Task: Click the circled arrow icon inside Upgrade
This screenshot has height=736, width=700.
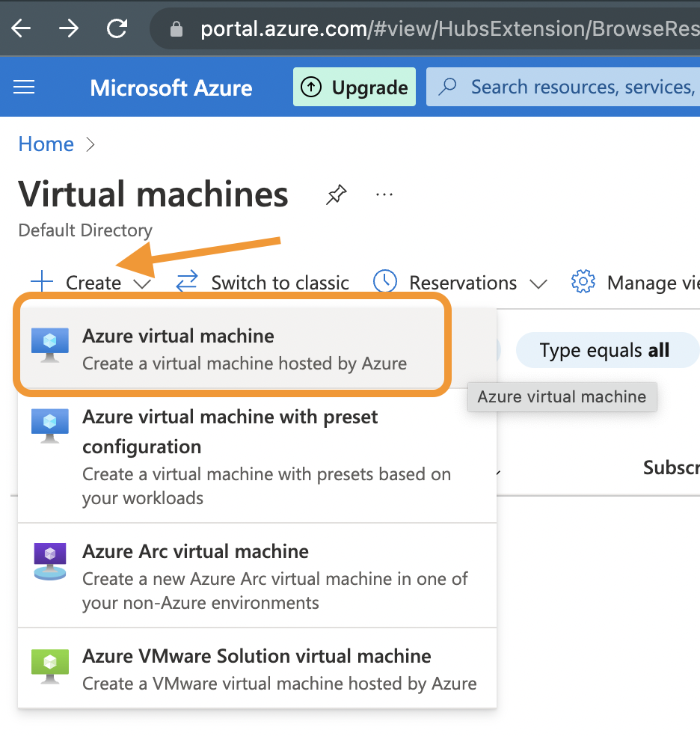Action: pos(311,87)
